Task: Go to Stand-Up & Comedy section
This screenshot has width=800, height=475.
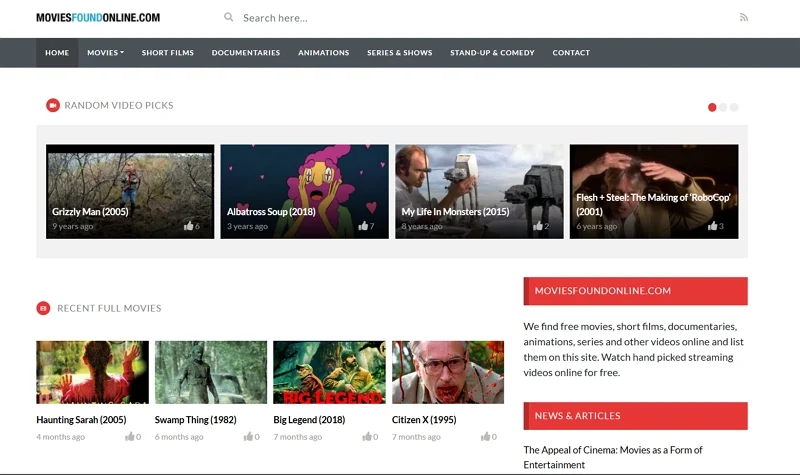Action: (x=492, y=53)
